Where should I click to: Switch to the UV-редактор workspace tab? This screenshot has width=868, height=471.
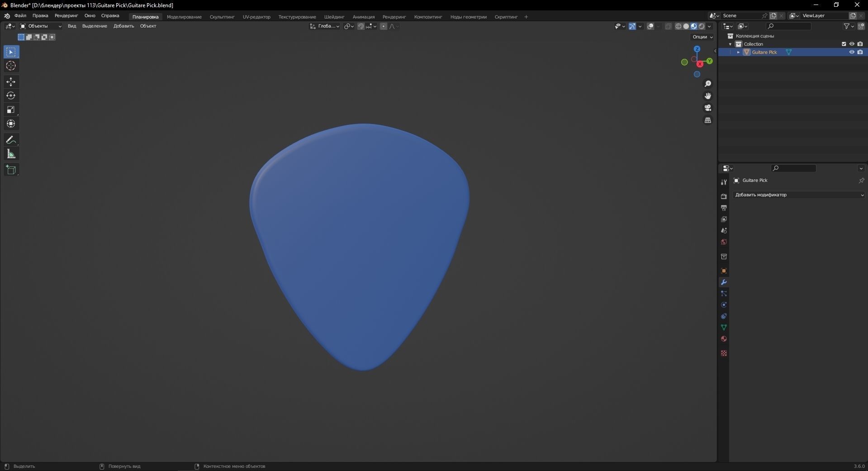pos(256,17)
